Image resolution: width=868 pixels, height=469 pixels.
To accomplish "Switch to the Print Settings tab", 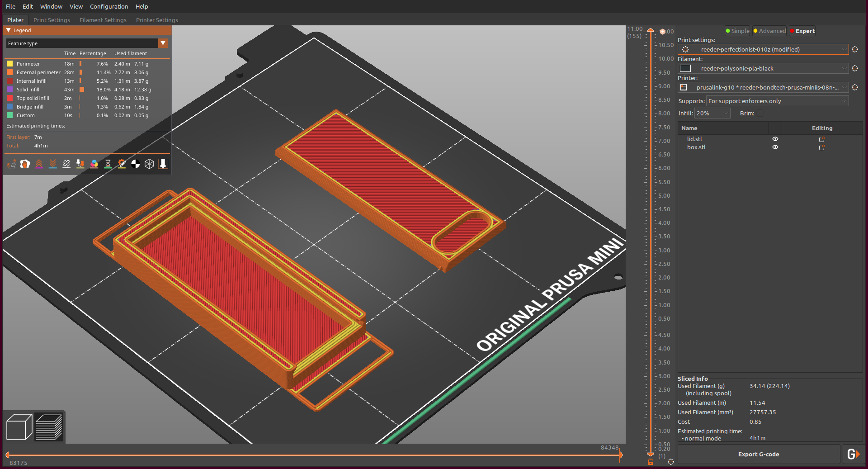I will 52,20.
